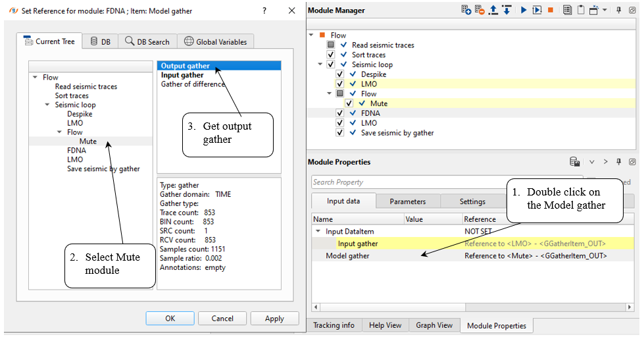Toggle the Despike module checkbox
Screen dimensions: 644x339
point(340,74)
